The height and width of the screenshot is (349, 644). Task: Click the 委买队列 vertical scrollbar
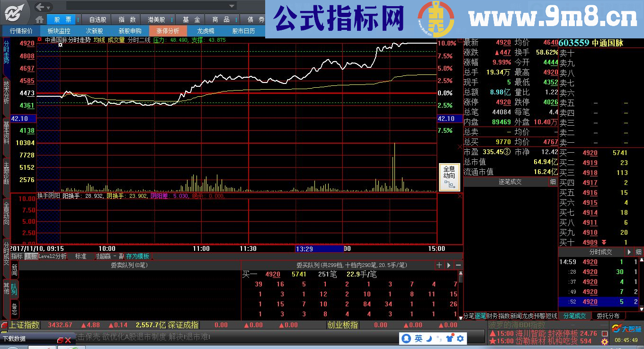pyautogui.click(x=461, y=295)
